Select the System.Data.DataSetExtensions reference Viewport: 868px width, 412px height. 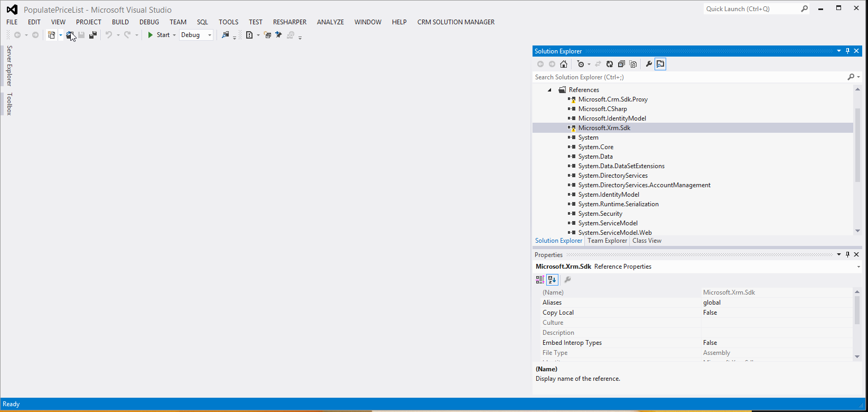click(621, 166)
